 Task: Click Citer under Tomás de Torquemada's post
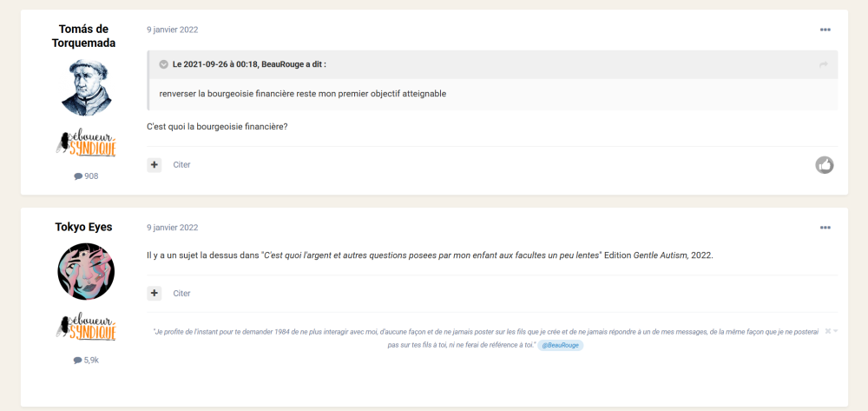tap(181, 164)
